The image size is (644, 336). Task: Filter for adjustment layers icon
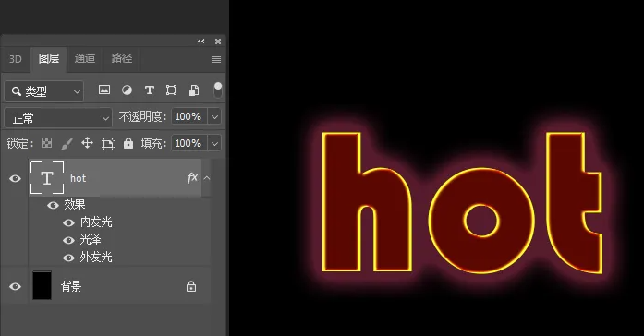(x=127, y=90)
